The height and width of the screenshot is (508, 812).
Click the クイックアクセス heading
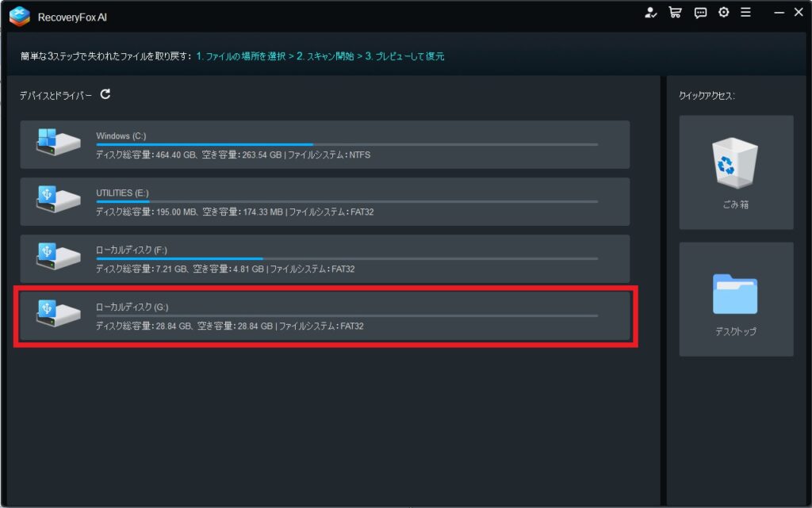coord(707,96)
